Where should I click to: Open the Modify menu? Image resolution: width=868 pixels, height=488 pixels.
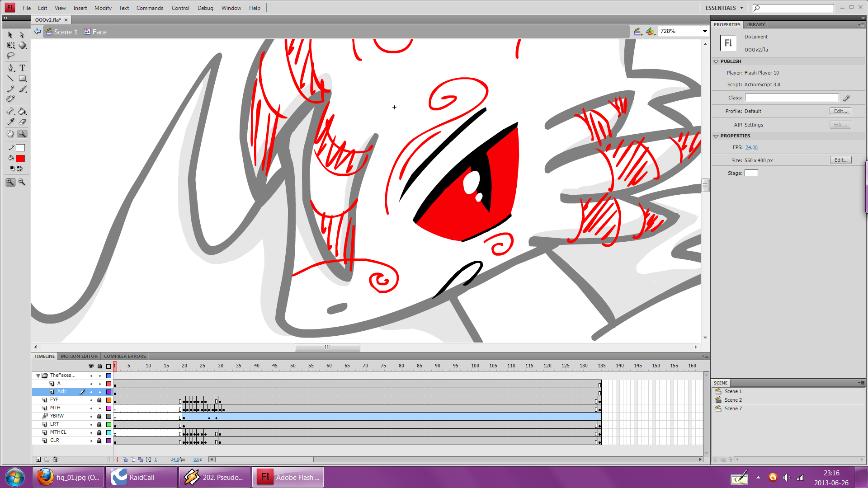point(103,8)
